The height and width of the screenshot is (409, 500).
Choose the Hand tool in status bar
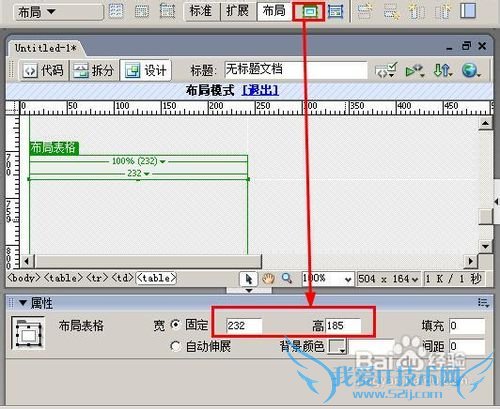coord(268,279)
